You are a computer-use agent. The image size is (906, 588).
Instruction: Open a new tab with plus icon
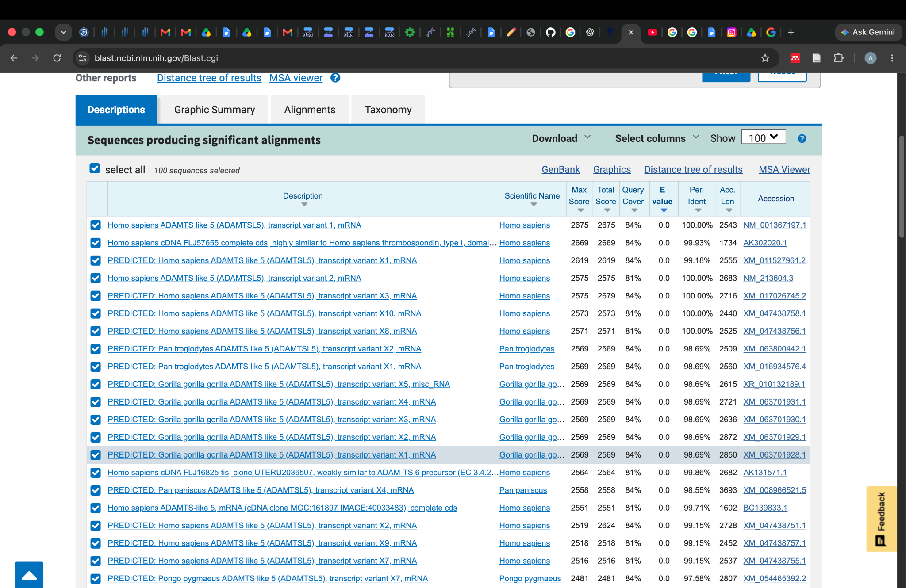click(791, 32)
